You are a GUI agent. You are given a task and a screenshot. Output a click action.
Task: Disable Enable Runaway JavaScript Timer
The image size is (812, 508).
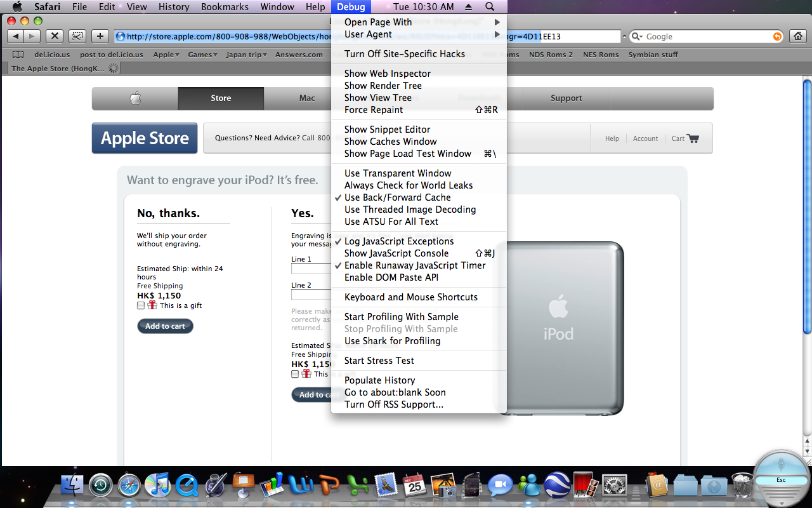[419, 265]
